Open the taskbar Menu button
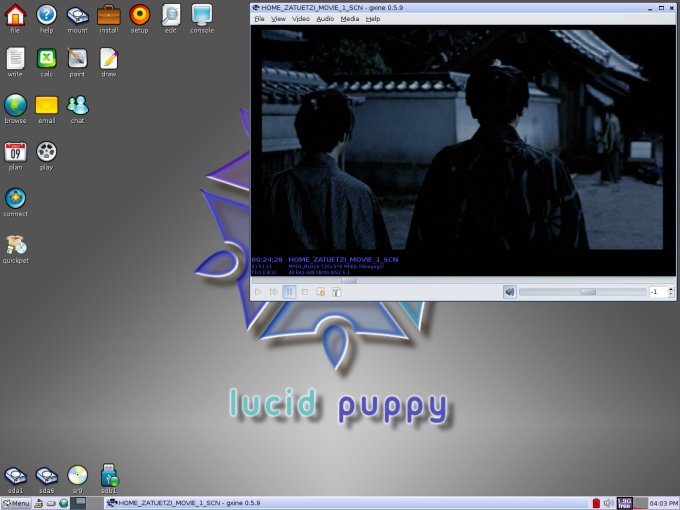Image resolution: width=680 pixels, height=510 pixels. click(16, 503)
